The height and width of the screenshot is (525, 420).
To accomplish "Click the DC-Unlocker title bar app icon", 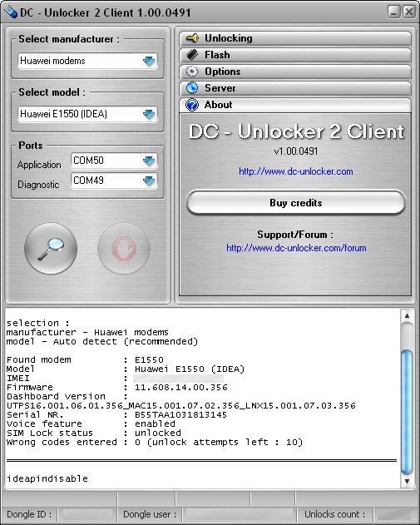I will tap(10, 12).
